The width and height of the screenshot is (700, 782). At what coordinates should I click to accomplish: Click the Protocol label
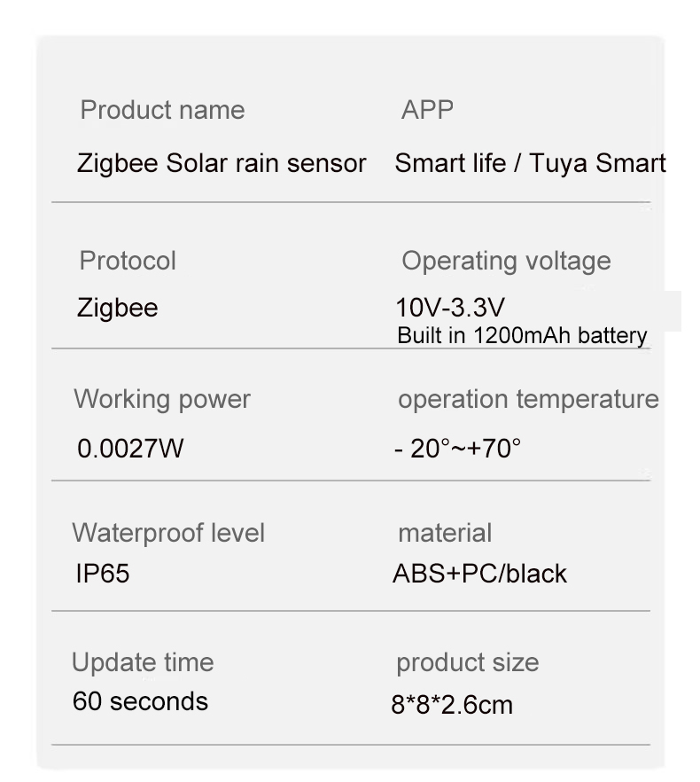coord(128,261)
